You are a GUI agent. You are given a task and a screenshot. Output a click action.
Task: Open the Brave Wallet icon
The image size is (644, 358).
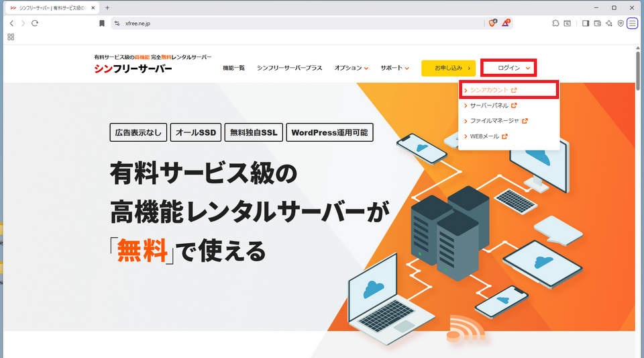tap(597, 23)
